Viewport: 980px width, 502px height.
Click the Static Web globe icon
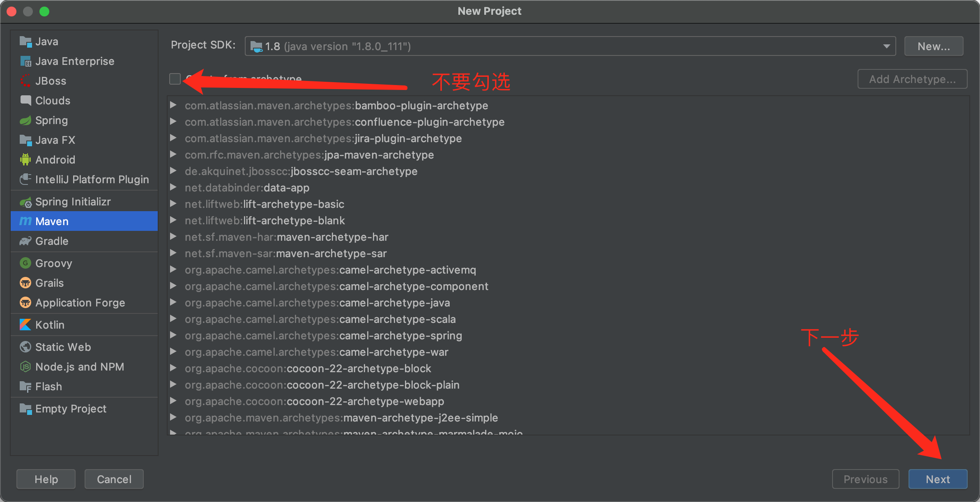(25, 347)
